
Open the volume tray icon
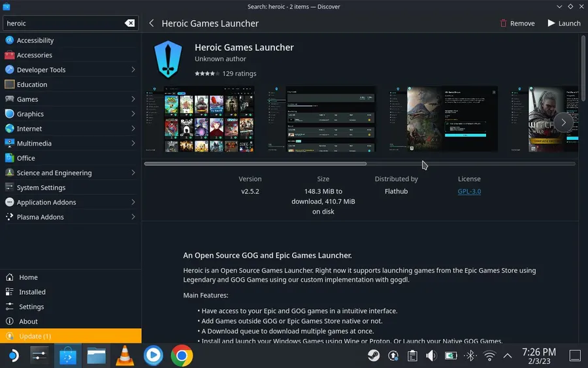tap(432, 355)
